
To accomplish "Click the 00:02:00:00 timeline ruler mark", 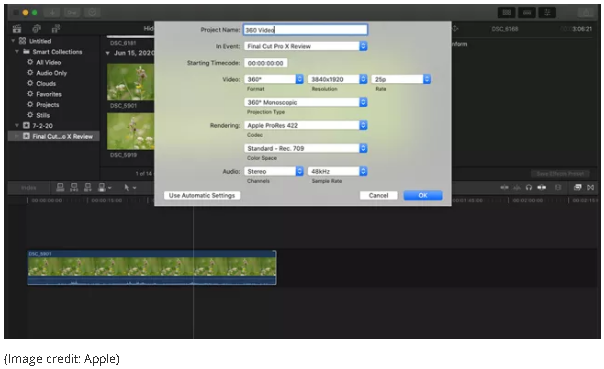I will [527, 200].
